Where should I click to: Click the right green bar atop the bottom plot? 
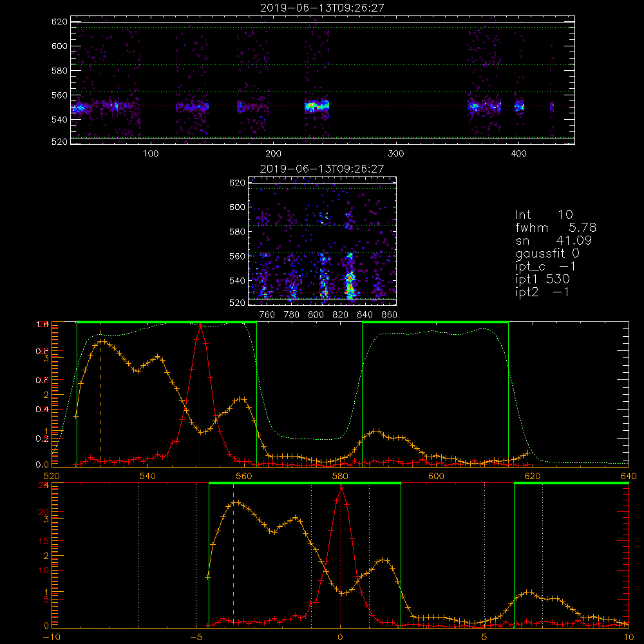(571, 484)
